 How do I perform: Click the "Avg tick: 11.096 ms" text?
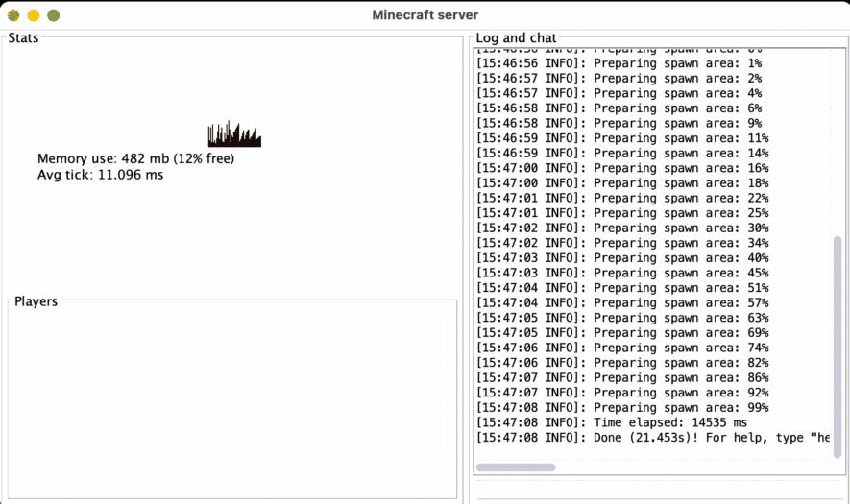pos(101,175)
